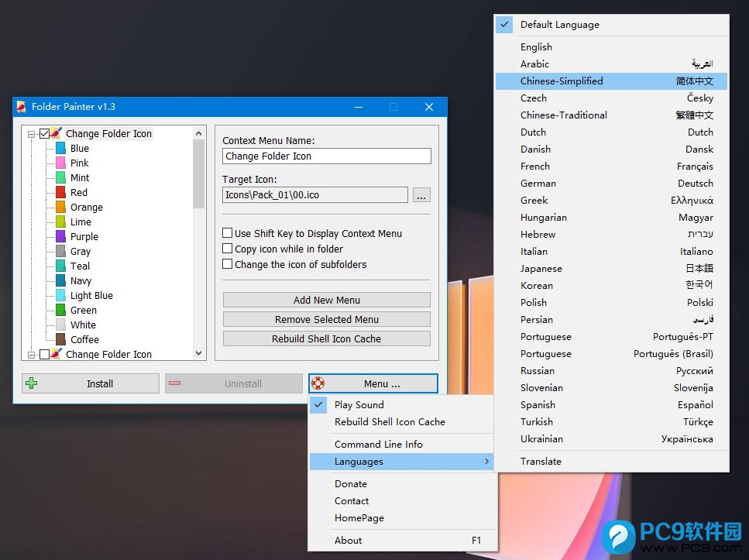Choose Rebuild Shell Icon Cache from the menu
Image resolution: width=749 pixels, height=560 pixels.
(x=401, y=422)
